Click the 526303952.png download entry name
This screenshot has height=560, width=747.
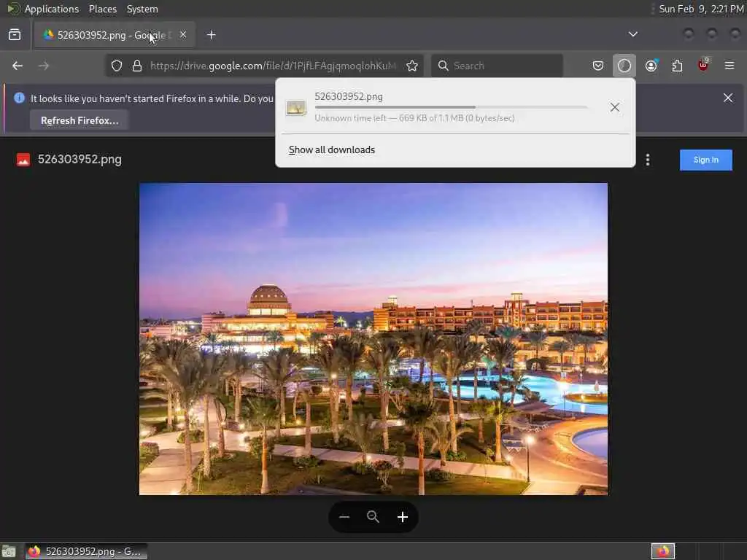coord(349,97)
